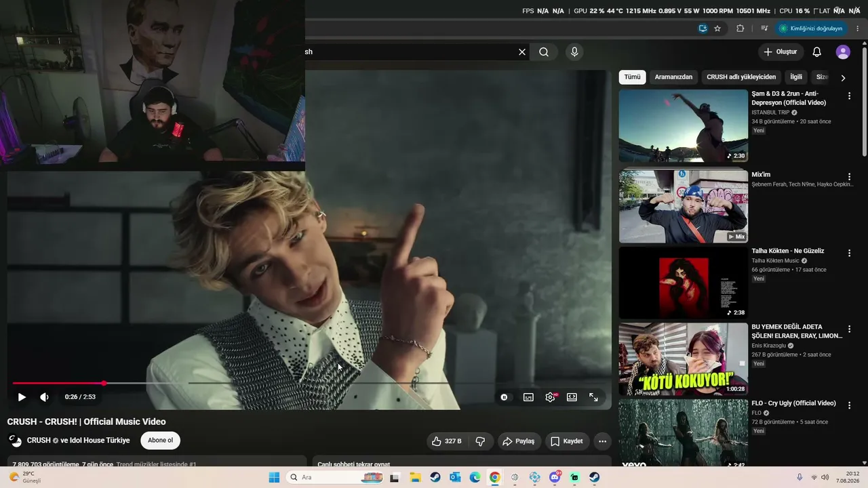Open options for BU YEMEK DEĞİL video
This screenshot has height=488, width=868.
pos(849,329)
